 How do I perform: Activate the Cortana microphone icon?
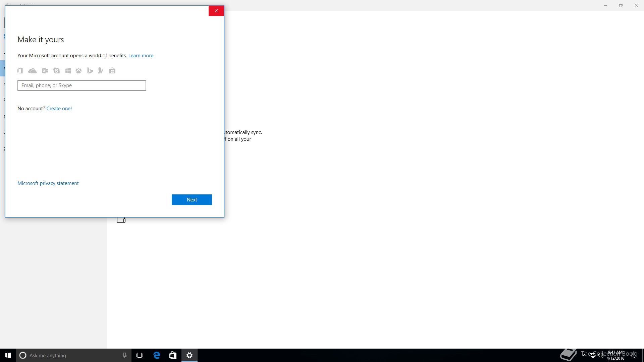(124, 355)
